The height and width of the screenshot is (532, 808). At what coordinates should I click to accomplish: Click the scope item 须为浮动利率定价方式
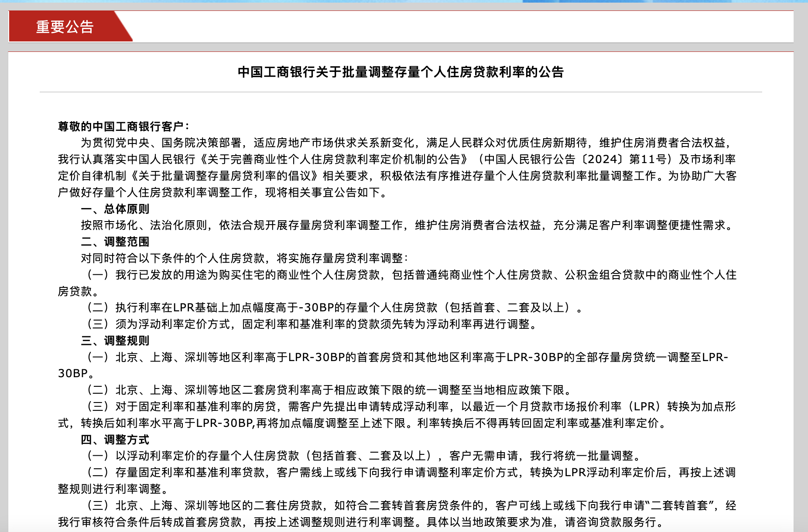click(312, 324)
